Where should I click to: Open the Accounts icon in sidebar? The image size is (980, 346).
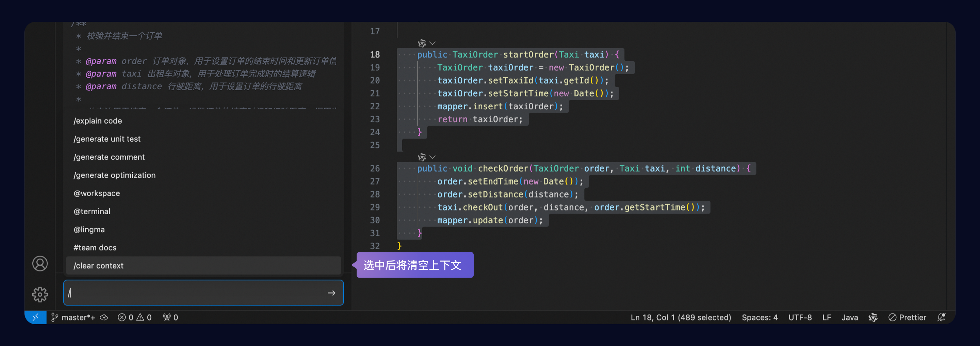pos(40,263)
